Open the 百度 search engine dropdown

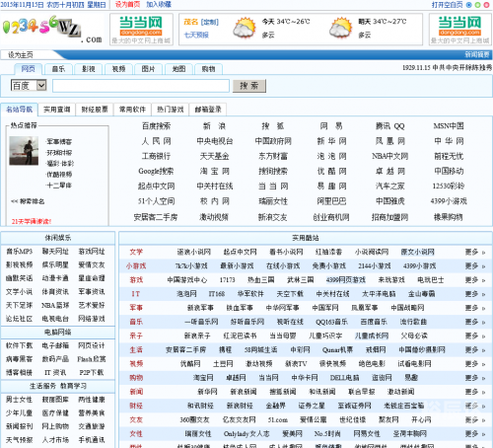coord(29,86)
